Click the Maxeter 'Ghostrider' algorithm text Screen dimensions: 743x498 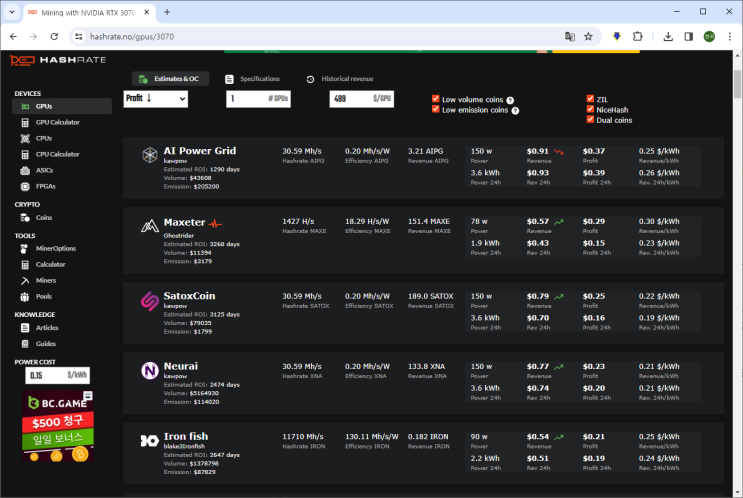(179, 235)
